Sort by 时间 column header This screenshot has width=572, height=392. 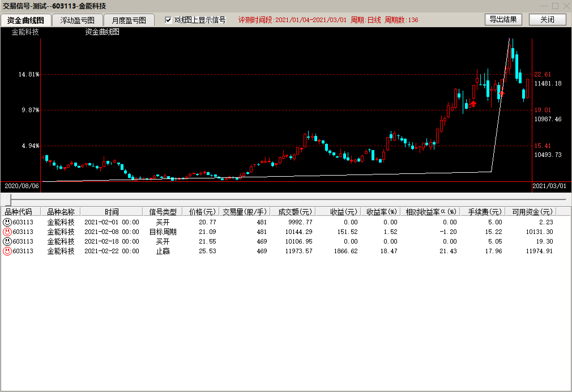click(112, 212)
